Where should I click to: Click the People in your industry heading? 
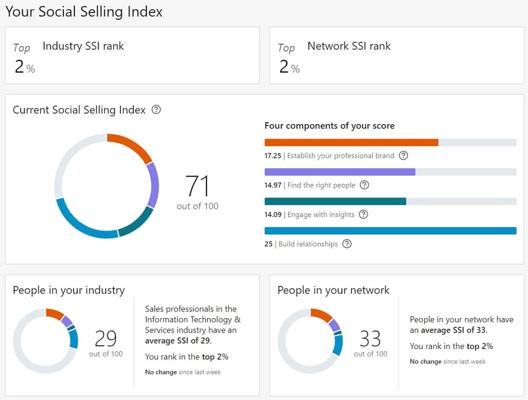pos(69,290)
